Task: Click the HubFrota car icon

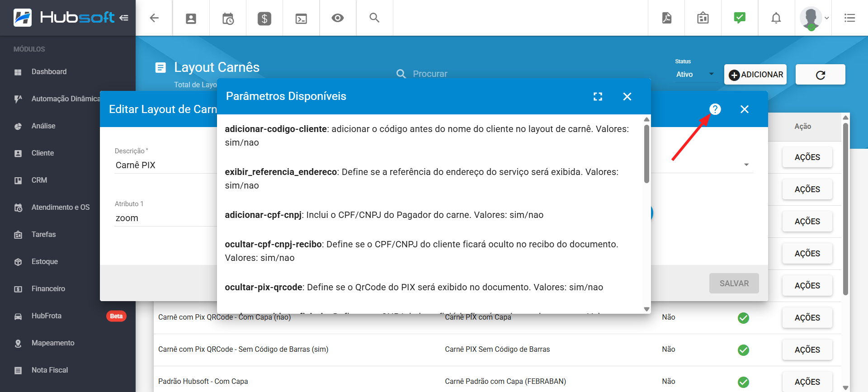Action: [x=18, y=316]
